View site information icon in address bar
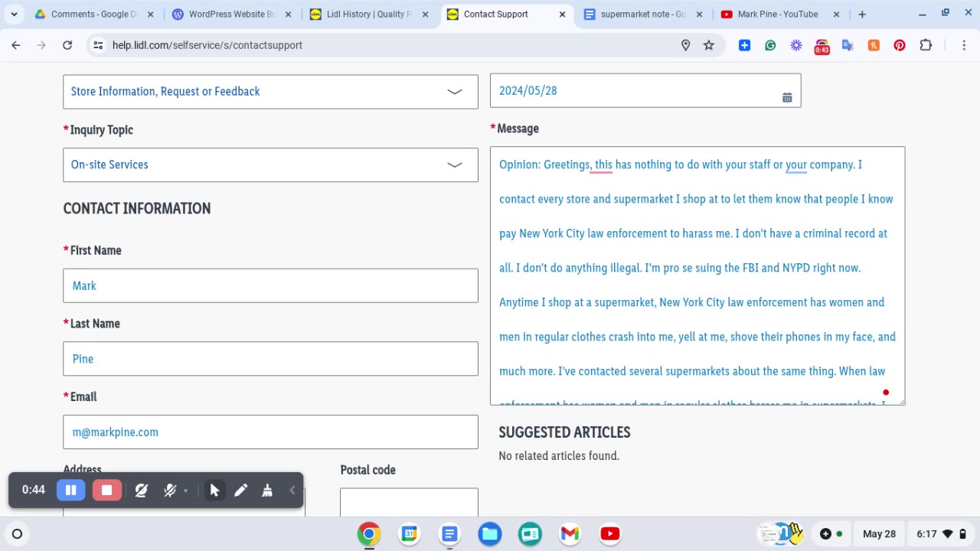Image resolution: width=980 pixels, height=551 pixels. pos(98,45)
